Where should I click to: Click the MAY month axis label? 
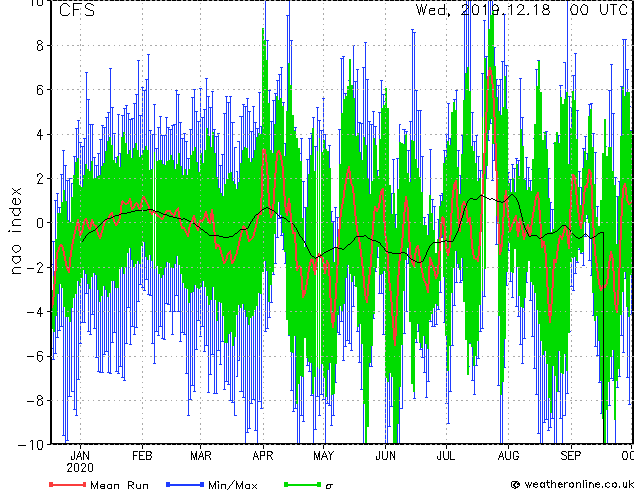click(x=323, y=456)
